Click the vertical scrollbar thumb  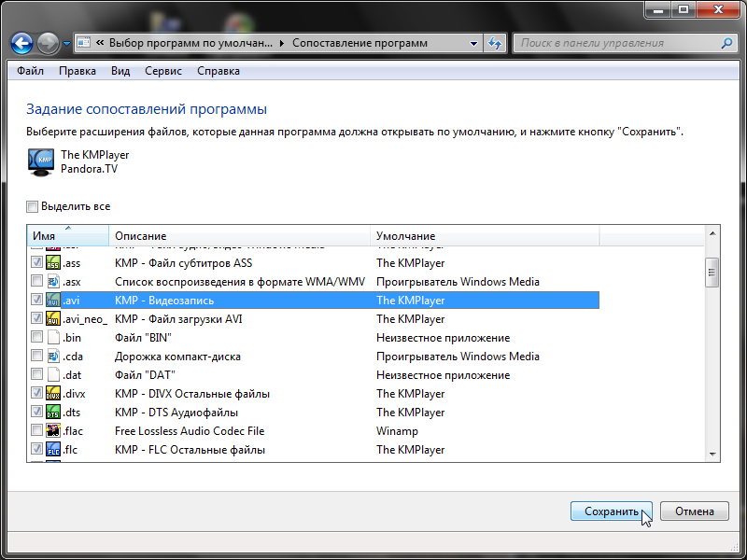point(712,273)
